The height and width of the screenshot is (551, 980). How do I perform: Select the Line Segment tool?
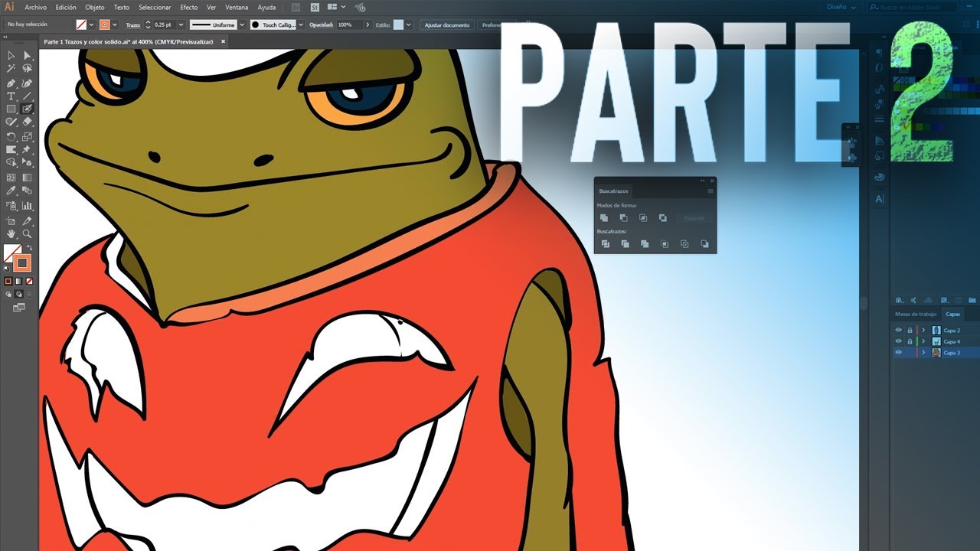point(28,96)
